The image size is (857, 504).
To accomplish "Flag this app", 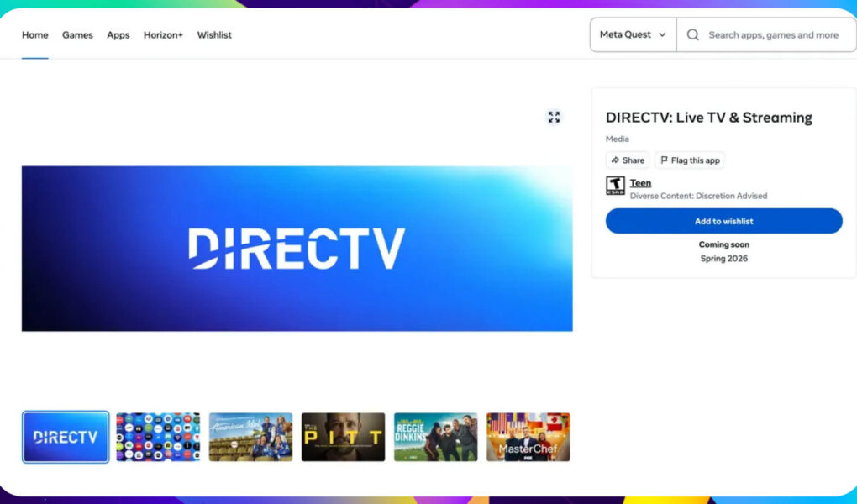I will (x=690, y=160).
